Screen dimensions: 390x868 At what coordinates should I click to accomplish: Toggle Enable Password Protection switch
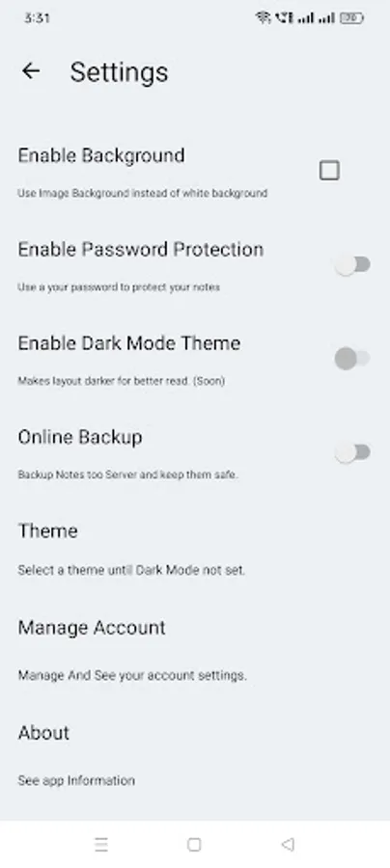pos(353,264)
